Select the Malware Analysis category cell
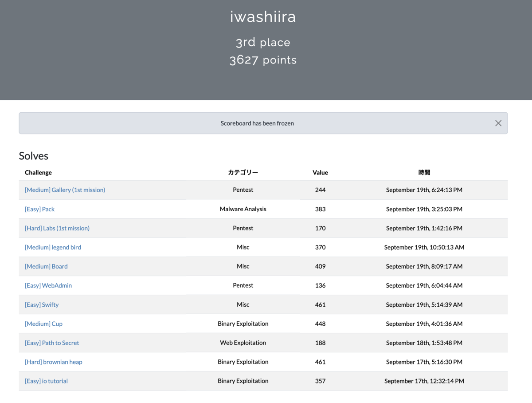The image size is (532, 403). [x=243, y=209]
